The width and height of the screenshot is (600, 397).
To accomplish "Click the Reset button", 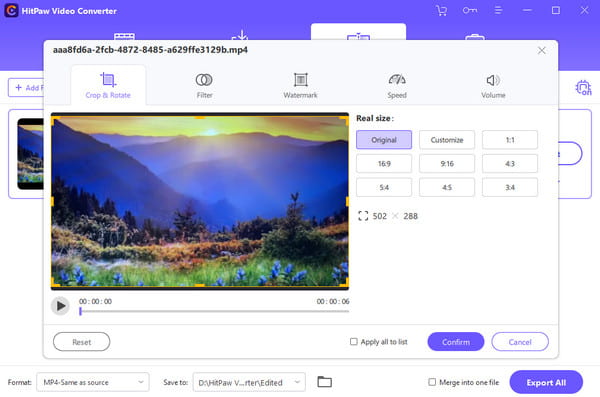I will point(82,342).
